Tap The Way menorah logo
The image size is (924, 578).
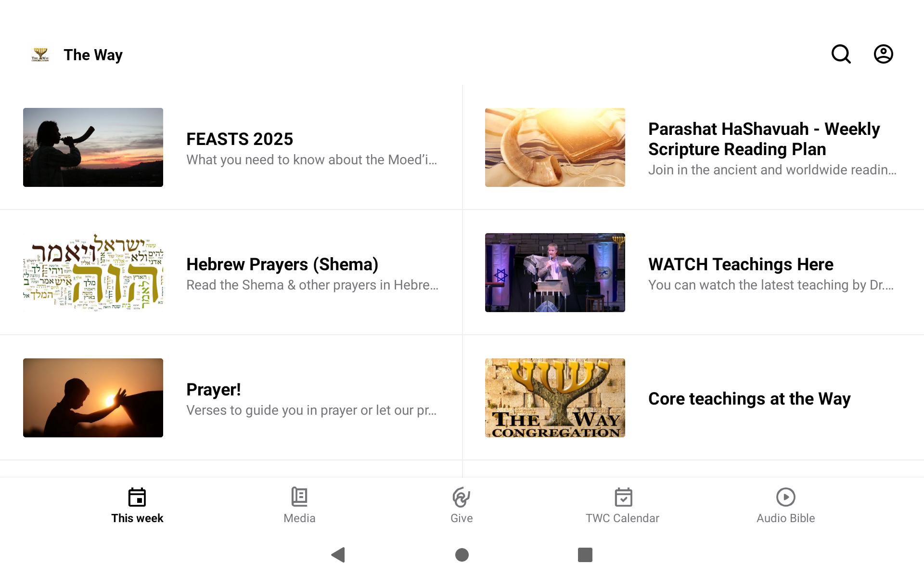(x=40, y=54)
